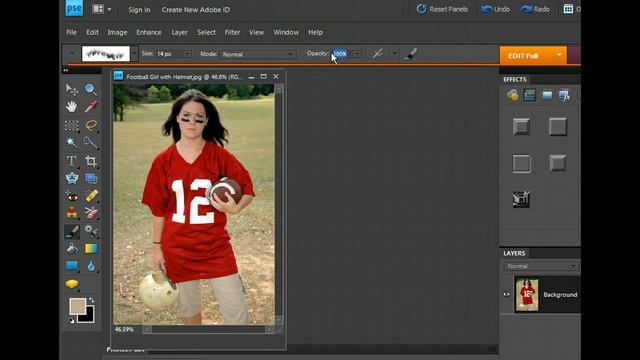Open the Image menu
This screenshot has height=360, width=640.
[x=117, y=32]
